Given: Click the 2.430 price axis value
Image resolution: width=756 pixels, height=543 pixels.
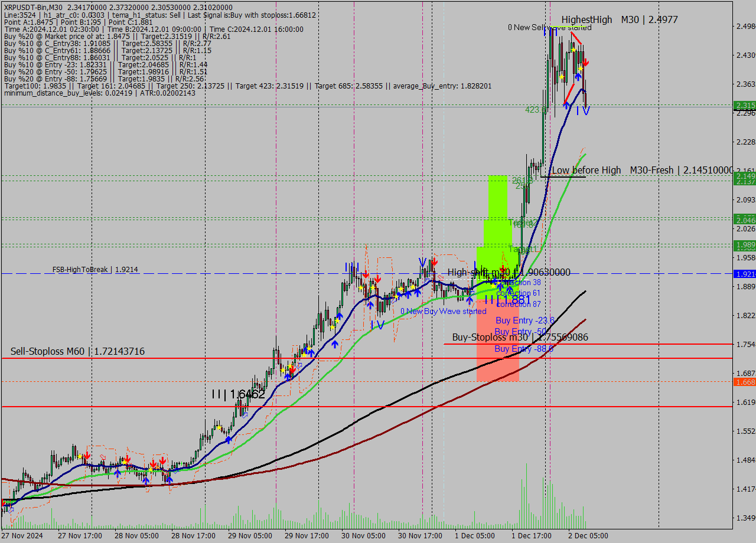Looking at the screenshot, I should (x=745, y=55).
